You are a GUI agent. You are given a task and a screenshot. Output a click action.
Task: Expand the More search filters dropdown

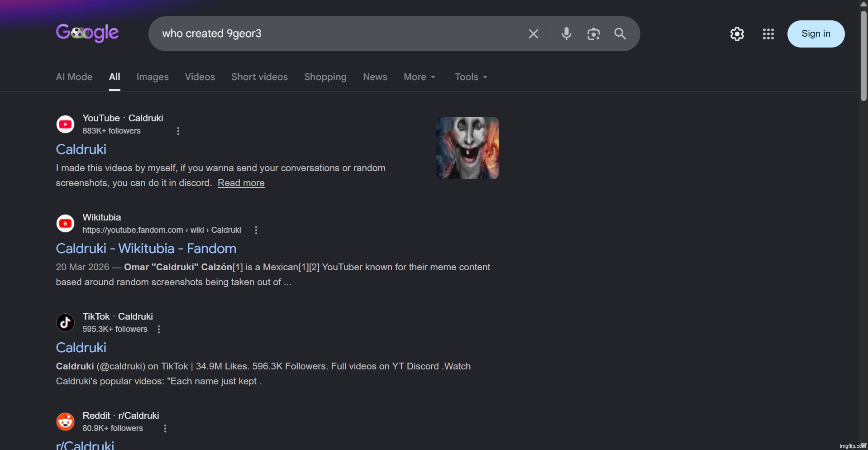pos(420,77)
